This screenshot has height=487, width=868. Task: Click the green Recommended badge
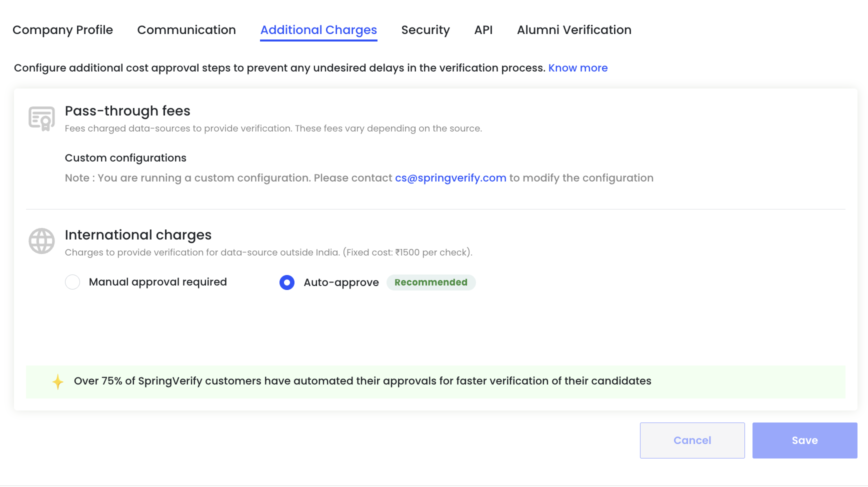pyautogui.click(x=430, y=282)
